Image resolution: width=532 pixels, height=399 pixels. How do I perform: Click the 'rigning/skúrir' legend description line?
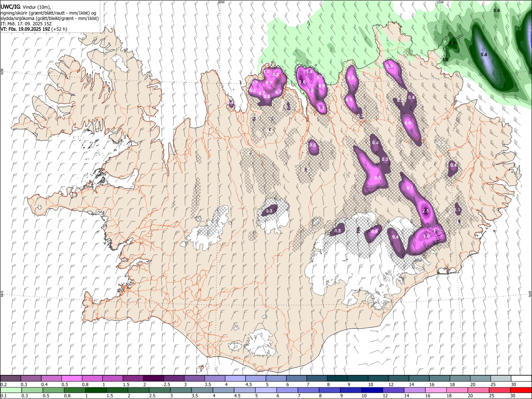[x=48, y=13]
